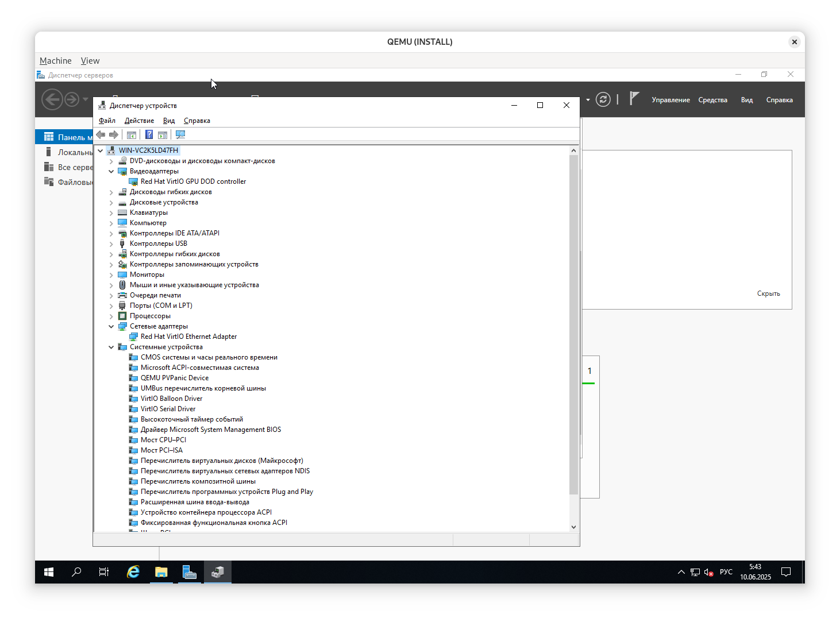Expand the Мониторы category
Viewport: 840px width, 622px height.
coord(111,275)
